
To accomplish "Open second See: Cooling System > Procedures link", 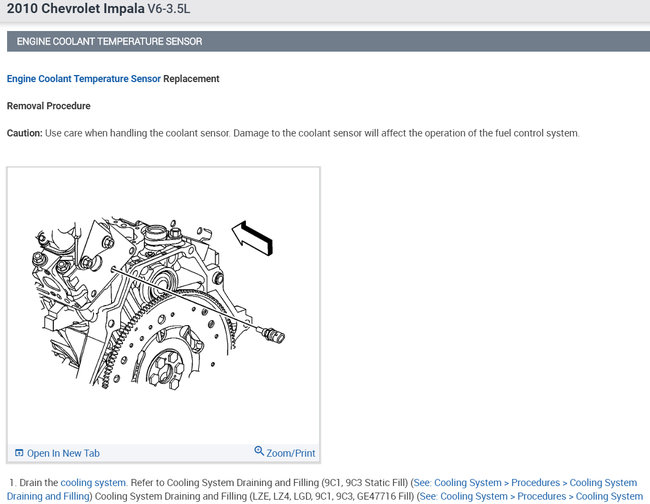I will 531,497.
